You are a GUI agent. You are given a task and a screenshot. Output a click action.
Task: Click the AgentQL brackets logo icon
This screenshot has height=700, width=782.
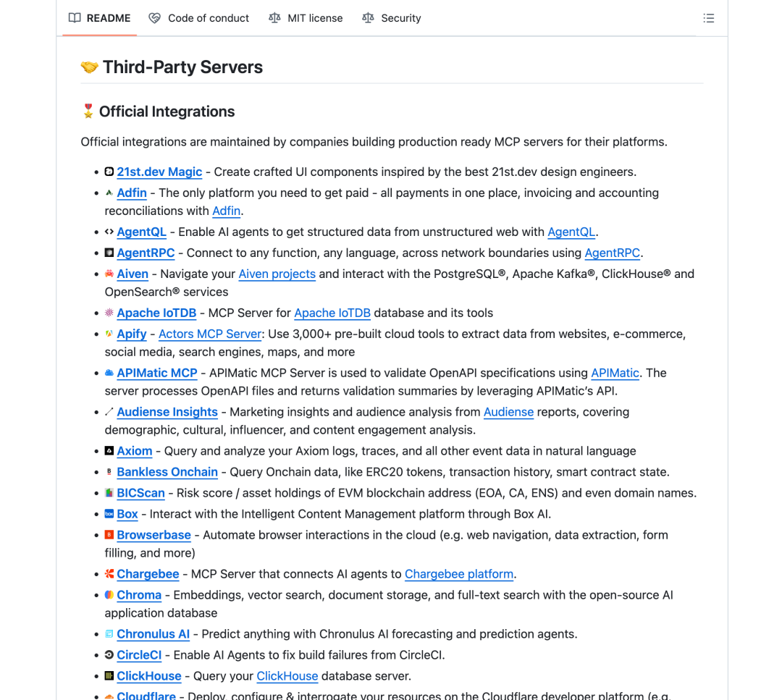109,232
